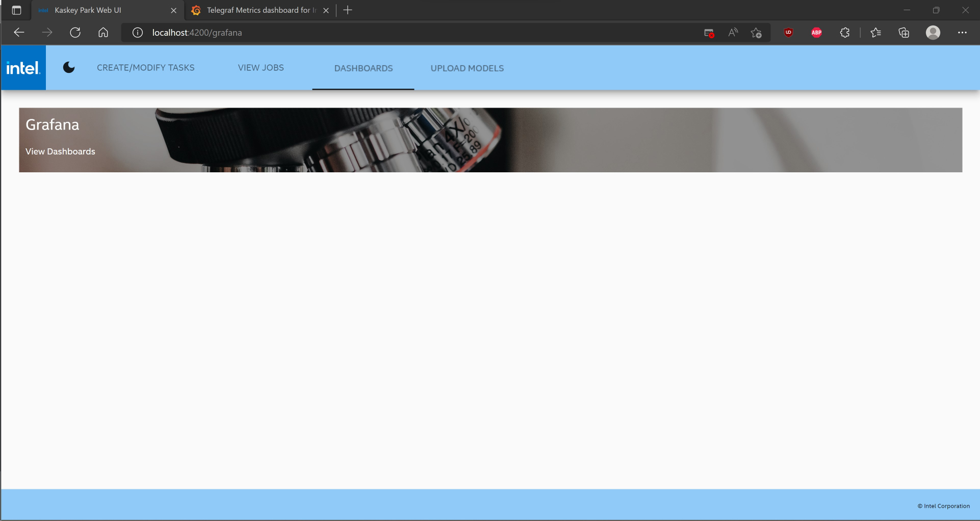Select the Dashboards navigation item

pos(363,68)
